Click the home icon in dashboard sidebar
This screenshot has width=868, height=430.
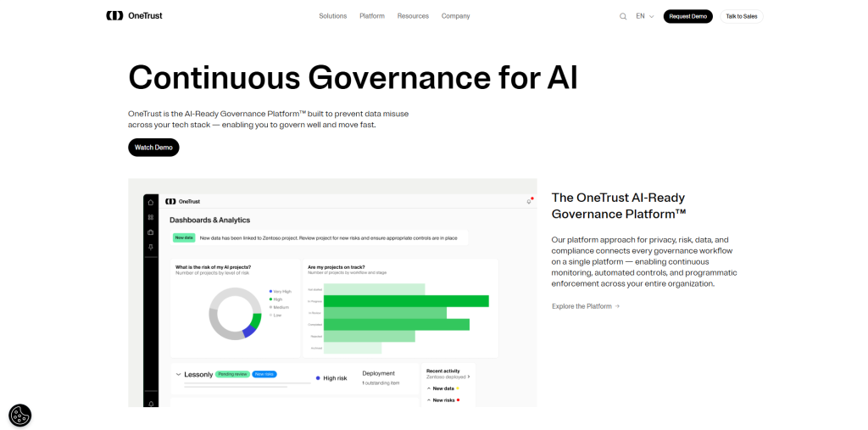pos(151,202)
